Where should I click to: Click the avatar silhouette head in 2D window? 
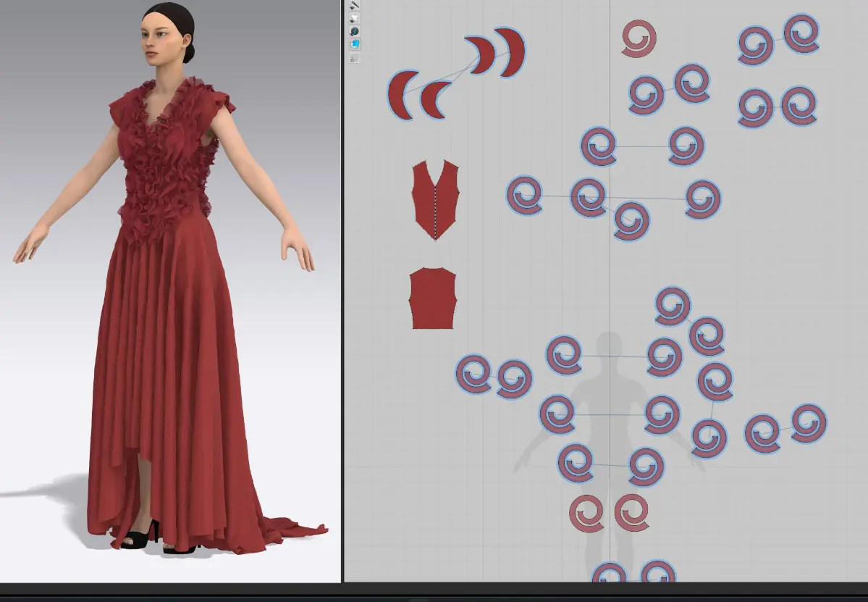point(610,345)
